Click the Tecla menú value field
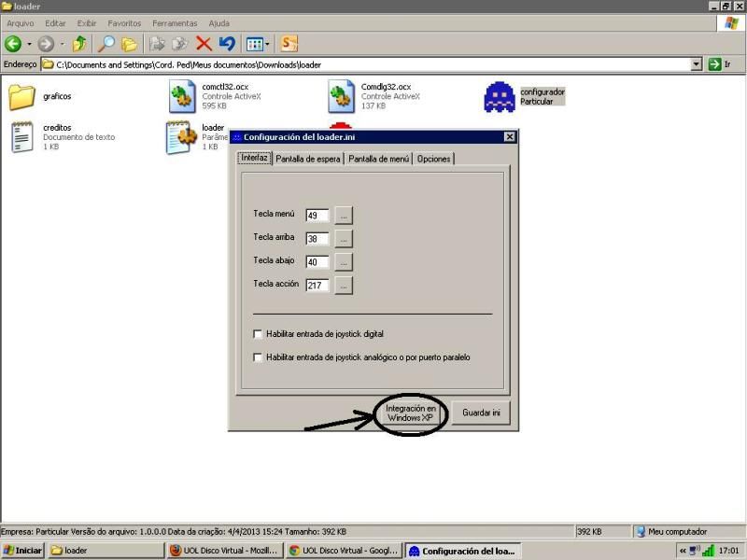Image resolution: width=747 pixels, height=560 pixels. [317, 216]
